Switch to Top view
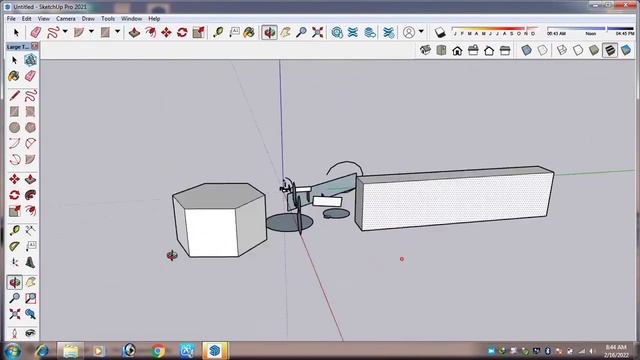This screenshot has width=640, height=360. pos(441,50)
